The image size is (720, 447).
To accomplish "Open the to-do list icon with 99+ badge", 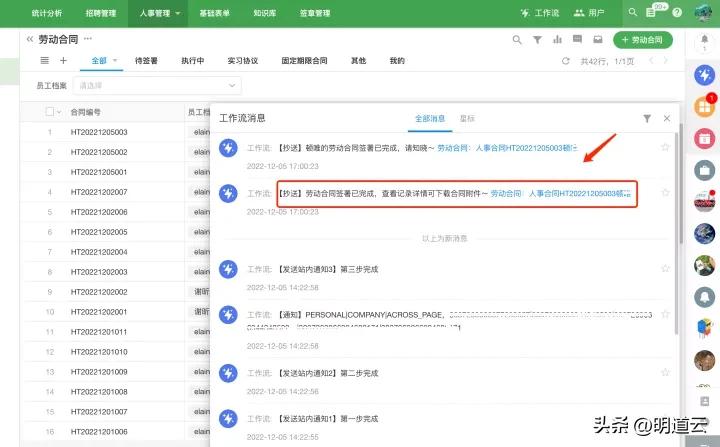I will [652, 12].
